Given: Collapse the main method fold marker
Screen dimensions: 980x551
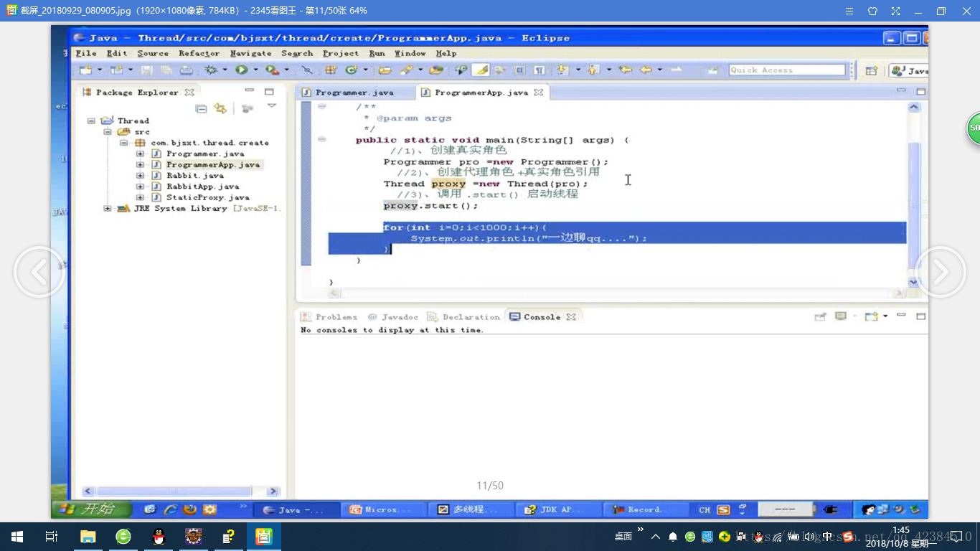Looking at the screenshot, I should click(x=322, y=139).
